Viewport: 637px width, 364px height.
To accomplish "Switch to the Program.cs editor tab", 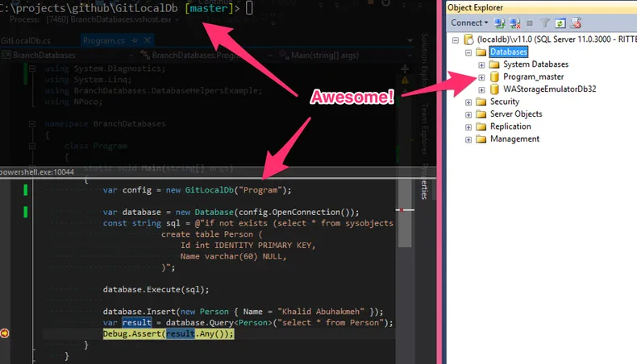I will pyautogui.click(x=103, y=40).
